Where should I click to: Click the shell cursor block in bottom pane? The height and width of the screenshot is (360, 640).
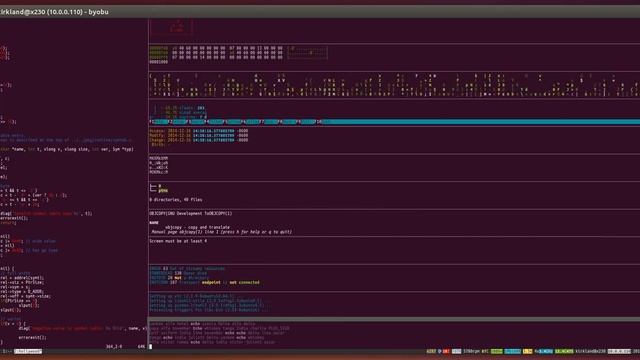150,347
